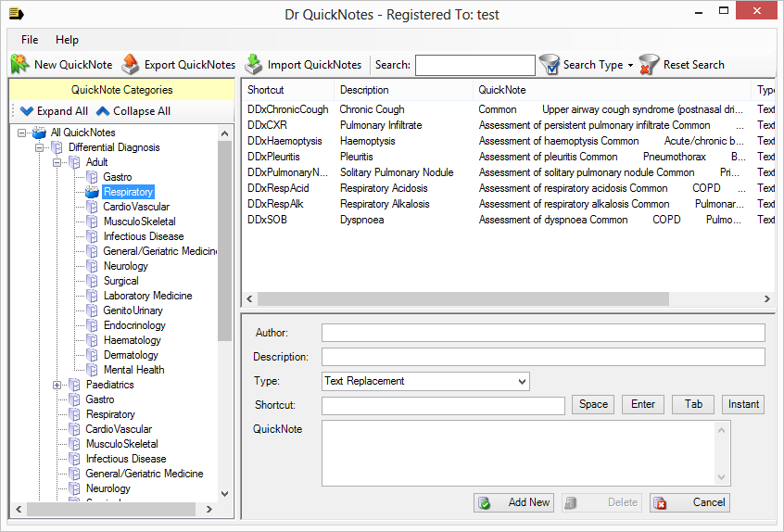
Task: Click the Add New button icon
Action: (x=485, y=503)
